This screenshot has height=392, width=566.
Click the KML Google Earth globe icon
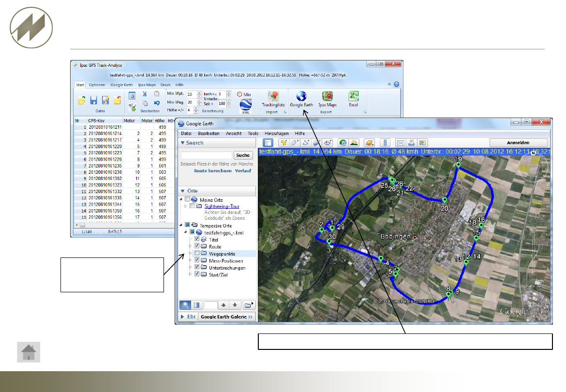[246, 106]
